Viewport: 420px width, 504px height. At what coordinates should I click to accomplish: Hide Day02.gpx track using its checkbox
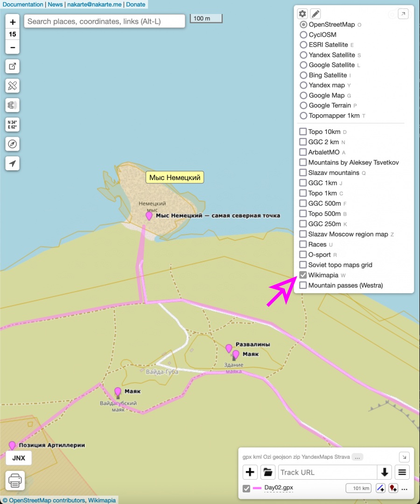[246, 489]
